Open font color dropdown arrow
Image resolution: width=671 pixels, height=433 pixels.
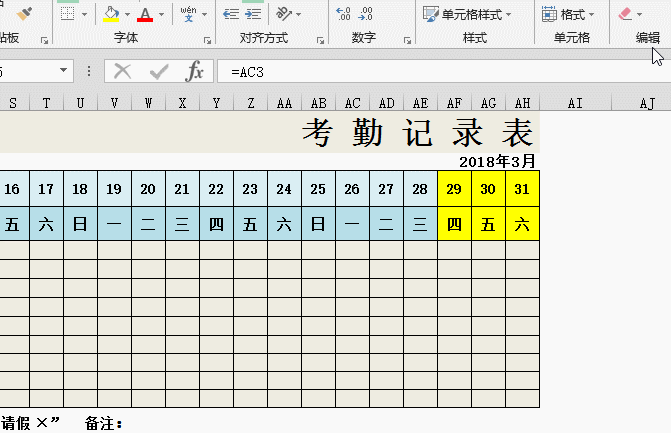click(161, 15)
